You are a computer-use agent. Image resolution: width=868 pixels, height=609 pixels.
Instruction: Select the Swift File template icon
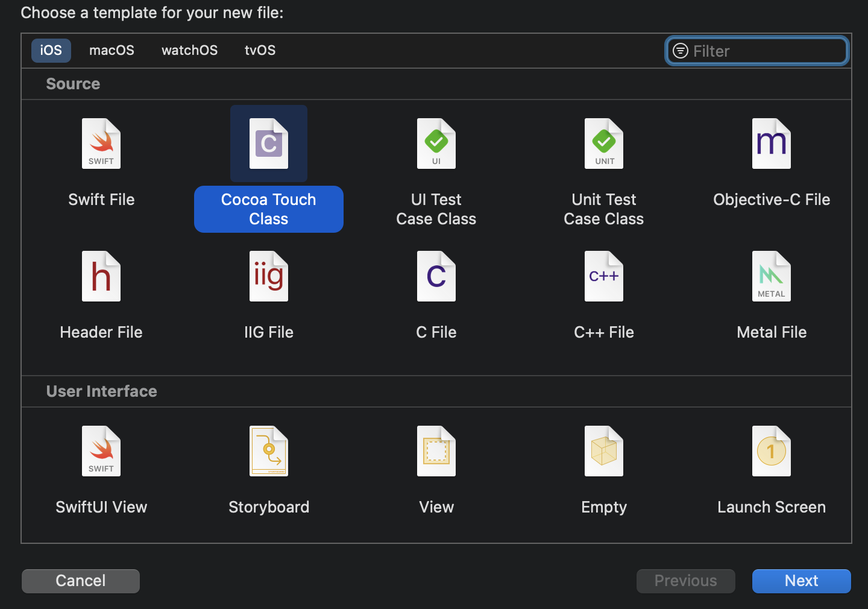click(101, 144)
